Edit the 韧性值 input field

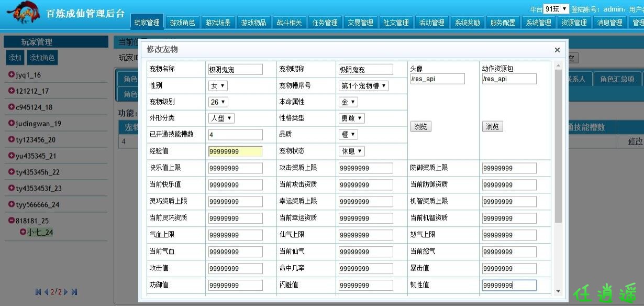tap(509, 285)
